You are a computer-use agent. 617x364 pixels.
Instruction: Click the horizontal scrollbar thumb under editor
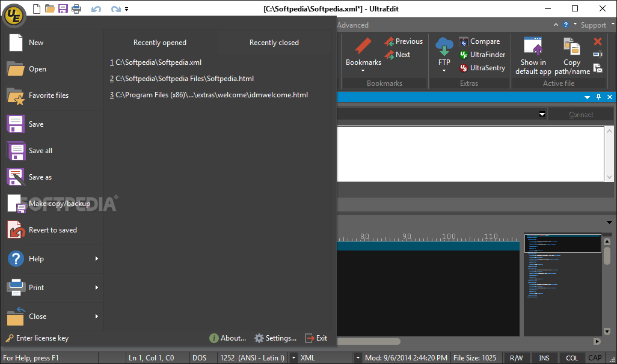click(x=369, y=342)
